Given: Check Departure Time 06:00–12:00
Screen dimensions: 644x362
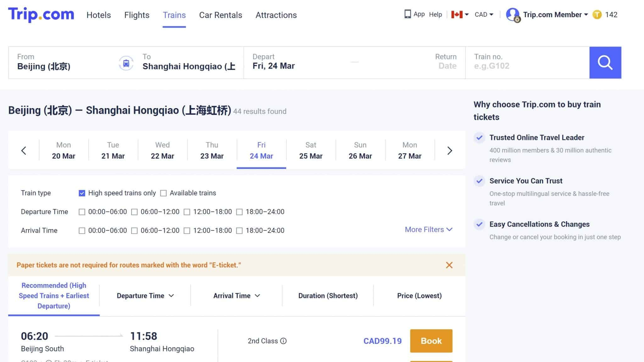Looking at the screenshot, I should pyautogui.click(x=134, y=212).
